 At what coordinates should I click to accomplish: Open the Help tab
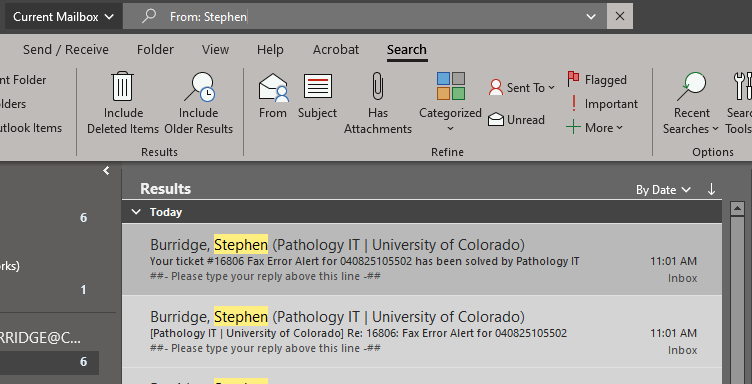(x=270, y=50)
